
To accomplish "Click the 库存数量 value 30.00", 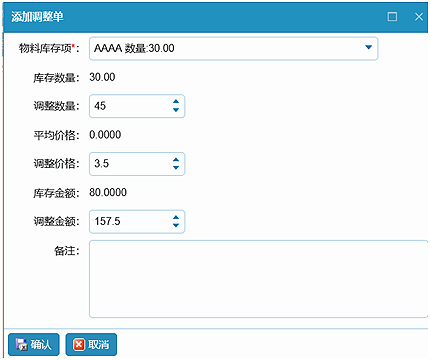I will click(x=102, y=77).
